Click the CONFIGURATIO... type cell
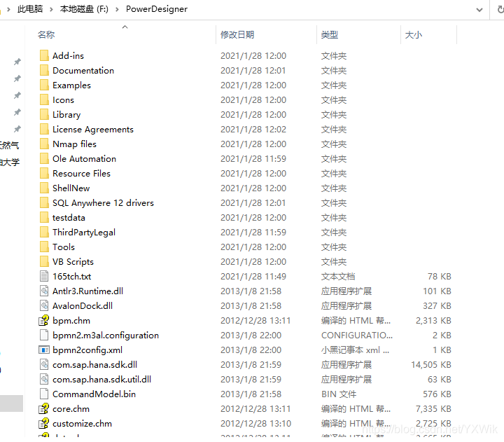 point(357,336)
